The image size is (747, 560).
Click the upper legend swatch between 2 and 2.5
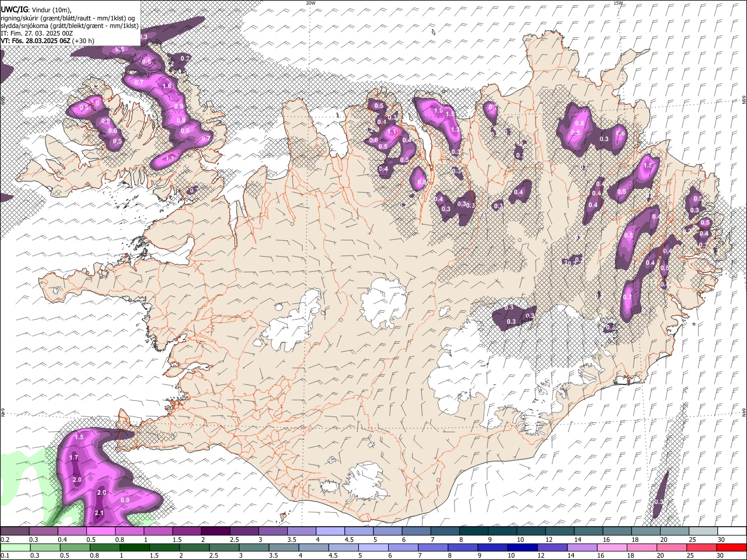(215, 531)
